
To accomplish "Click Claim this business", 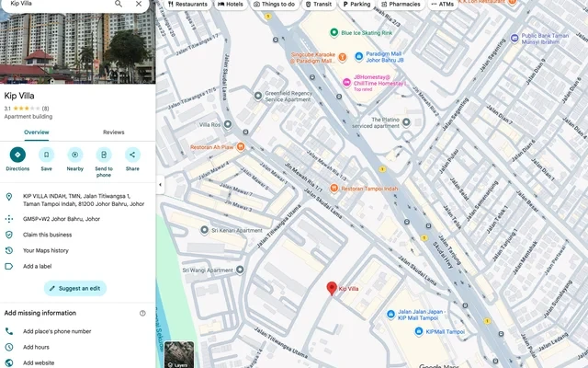I will 49,235.
